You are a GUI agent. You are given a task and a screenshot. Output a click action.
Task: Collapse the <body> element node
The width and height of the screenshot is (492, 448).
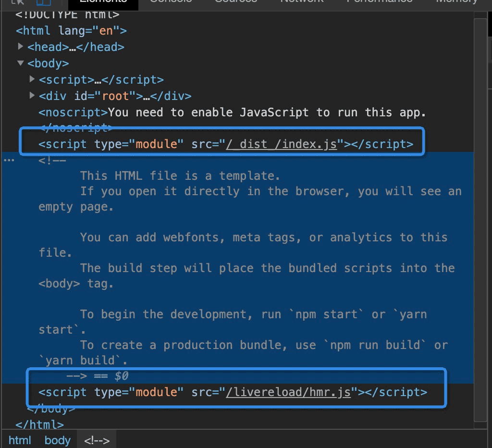click(20, 63)
